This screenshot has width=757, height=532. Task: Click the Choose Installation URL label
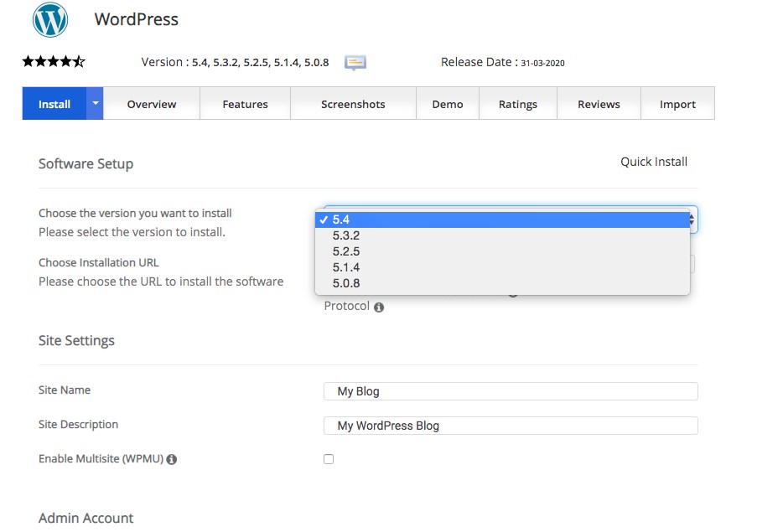(98, 262)
